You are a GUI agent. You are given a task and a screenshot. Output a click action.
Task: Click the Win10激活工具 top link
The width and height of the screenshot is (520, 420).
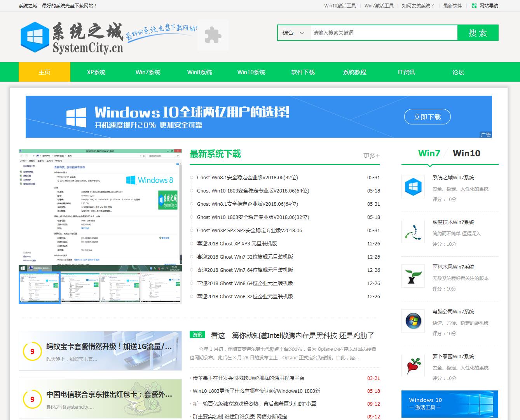340,5
